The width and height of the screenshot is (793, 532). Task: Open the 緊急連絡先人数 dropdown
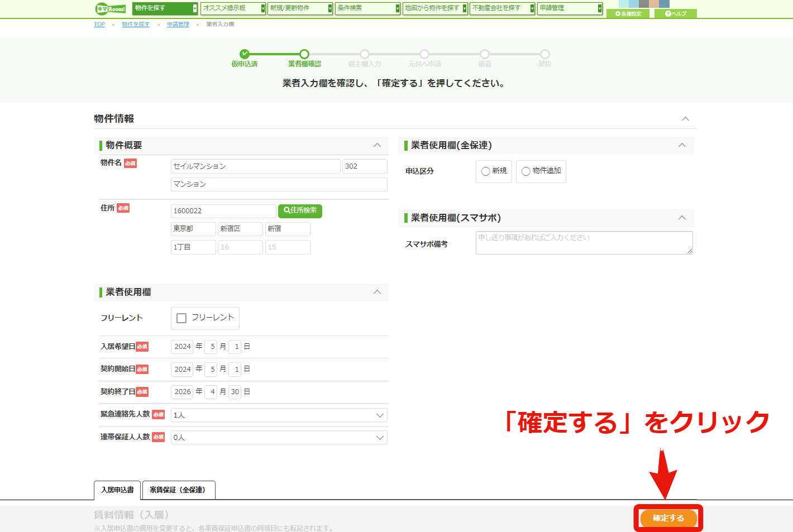coord(279,415)
